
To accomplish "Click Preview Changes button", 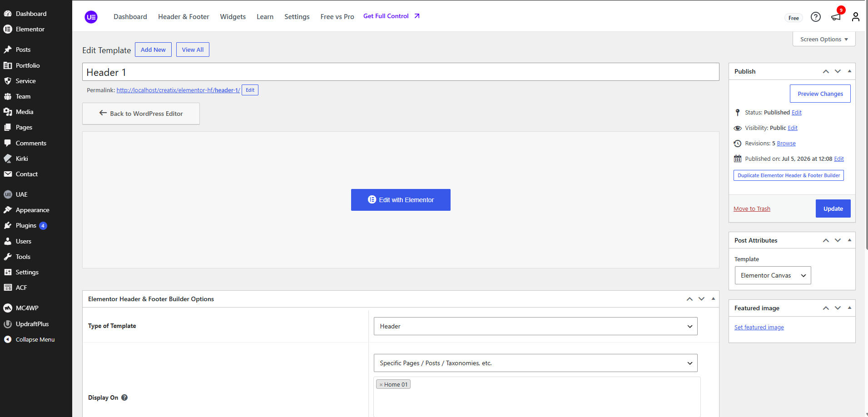I will (820, 94).
